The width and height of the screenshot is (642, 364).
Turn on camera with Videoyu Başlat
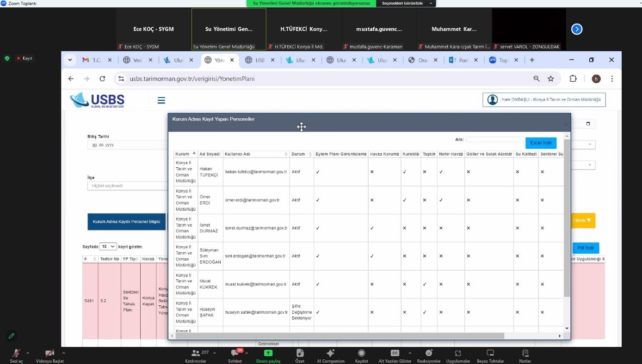(49, 353)
